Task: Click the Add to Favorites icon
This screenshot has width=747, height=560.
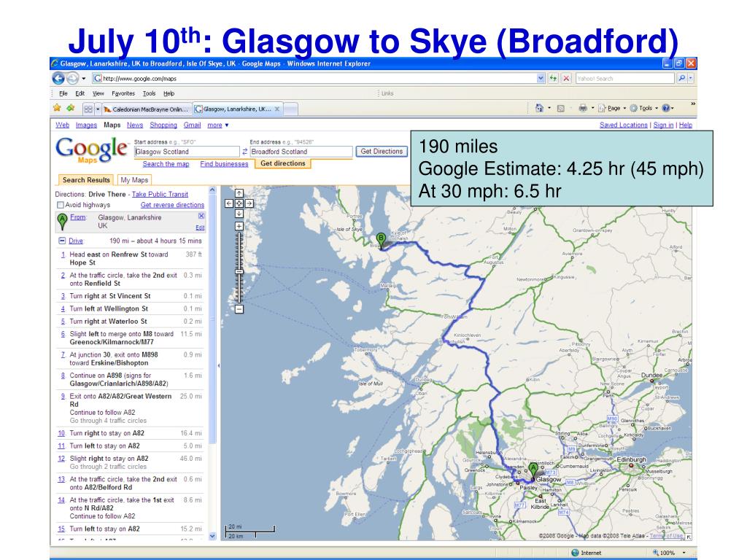Action: (71, 108)
